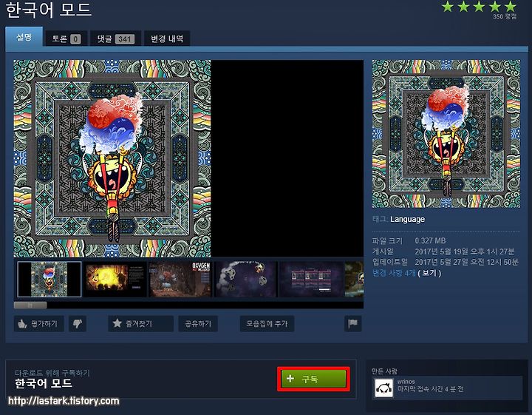Viewport: 532px width, 415px height.
Task: Select the Oxygen Not Included title thumbnail
Action: (x=180, y=279)
